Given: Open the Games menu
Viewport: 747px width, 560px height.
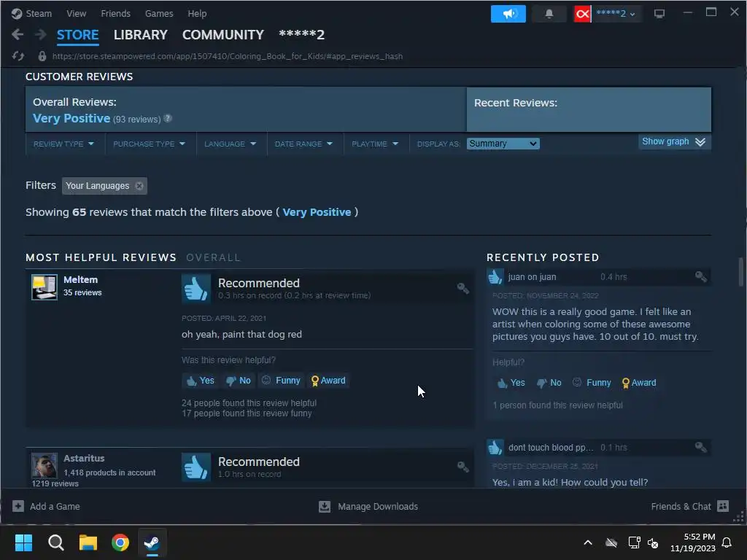Looking at the screenshot, I should coord(159,13).
